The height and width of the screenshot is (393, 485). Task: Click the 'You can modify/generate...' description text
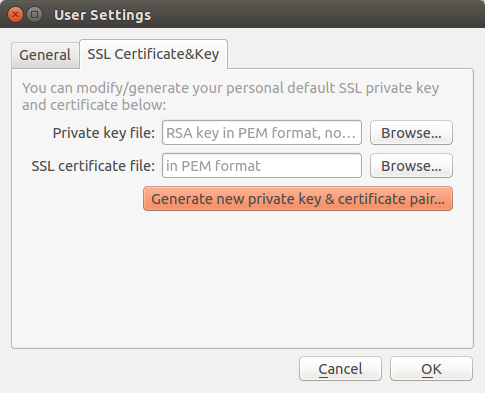click(x=230, y=96)
